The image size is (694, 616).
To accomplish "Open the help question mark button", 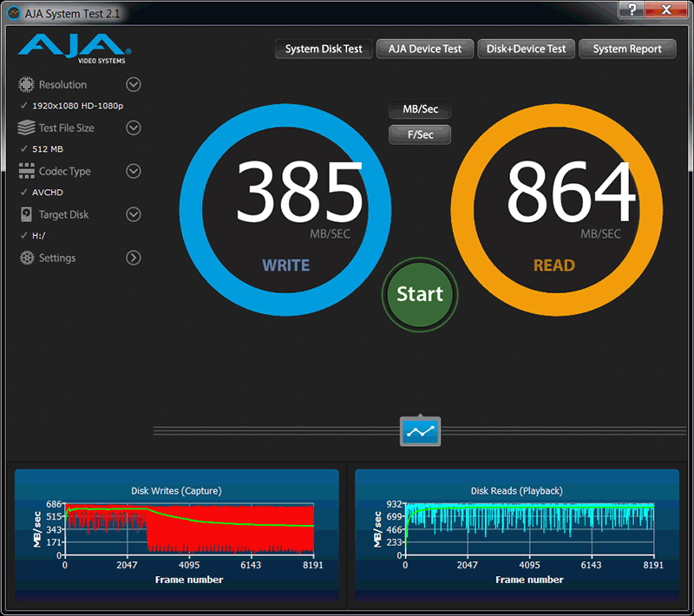I will click(632, 10).
